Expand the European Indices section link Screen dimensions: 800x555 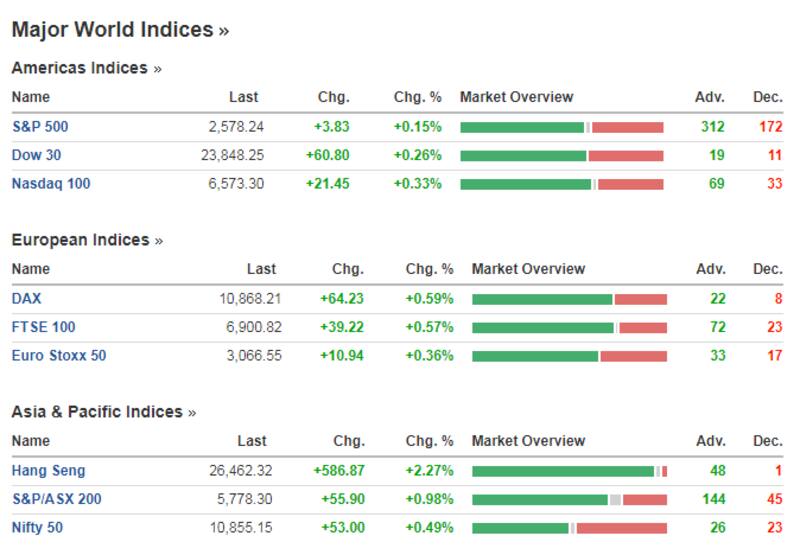pyautogui.click(x=87, y=240)
